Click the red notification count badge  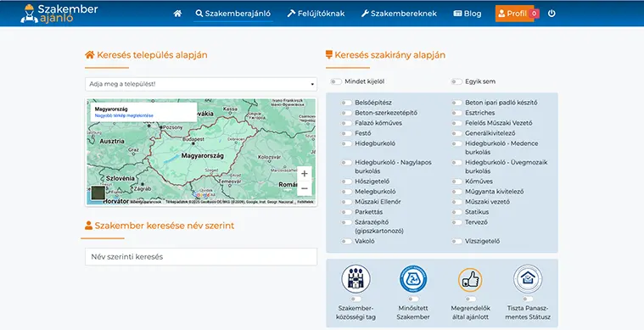pyautogui.click(x=534, y=14)
